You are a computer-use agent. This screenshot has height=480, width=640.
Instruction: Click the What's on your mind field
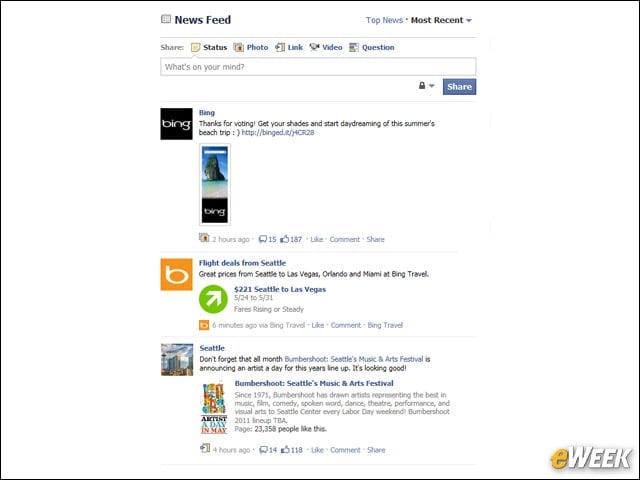(x=318, y=67)
